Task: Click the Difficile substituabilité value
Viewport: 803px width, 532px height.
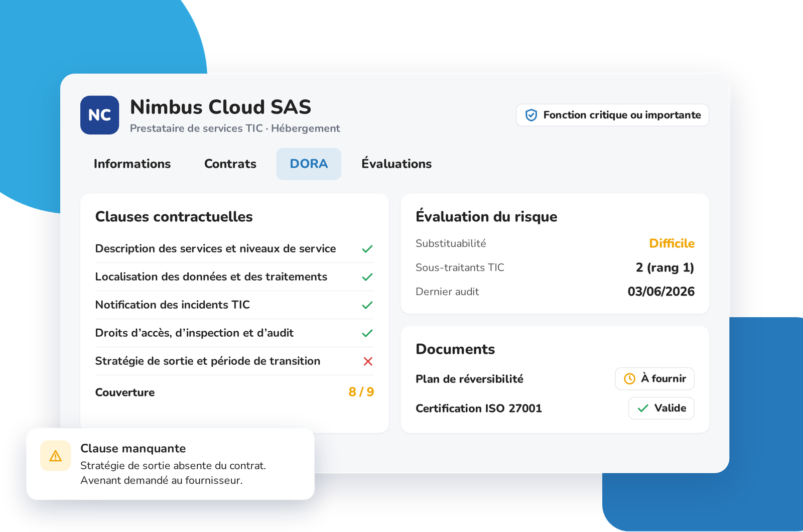Action: (x=672, y=243)
